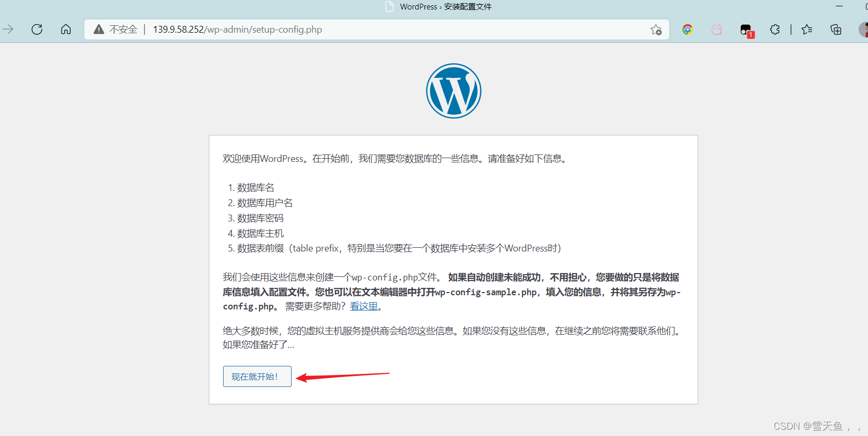This screenshot has width=868, height=436.
Task: Open the Favorites list
Action: coord(807,30)
